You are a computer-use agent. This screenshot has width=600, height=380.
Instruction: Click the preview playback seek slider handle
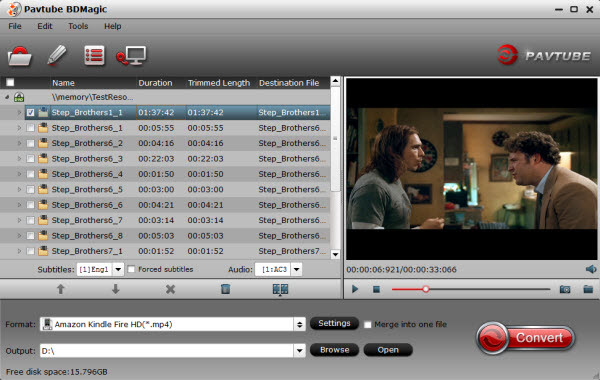pyautogui.click(x=426, y=289)
